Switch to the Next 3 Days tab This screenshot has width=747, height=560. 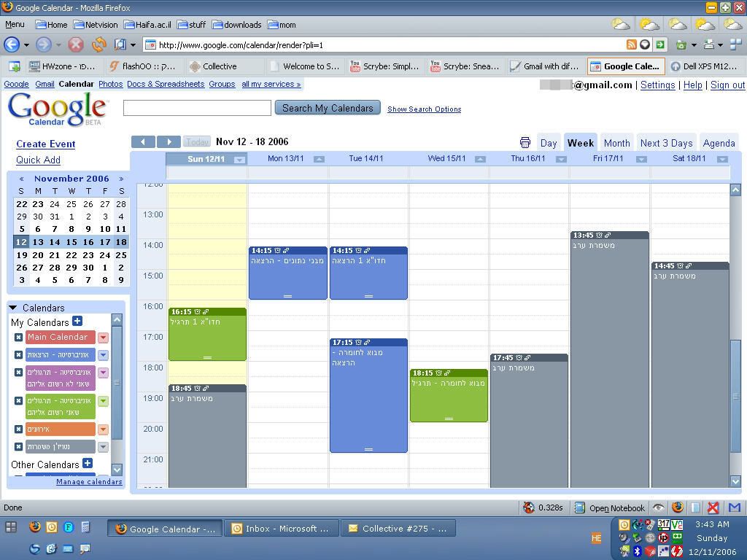pyautogui.click(x=666, y=143)
